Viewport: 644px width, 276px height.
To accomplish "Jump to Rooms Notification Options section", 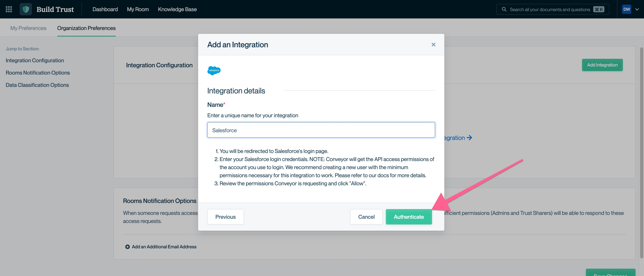I will pyautogui.click(x=38, y=73).
